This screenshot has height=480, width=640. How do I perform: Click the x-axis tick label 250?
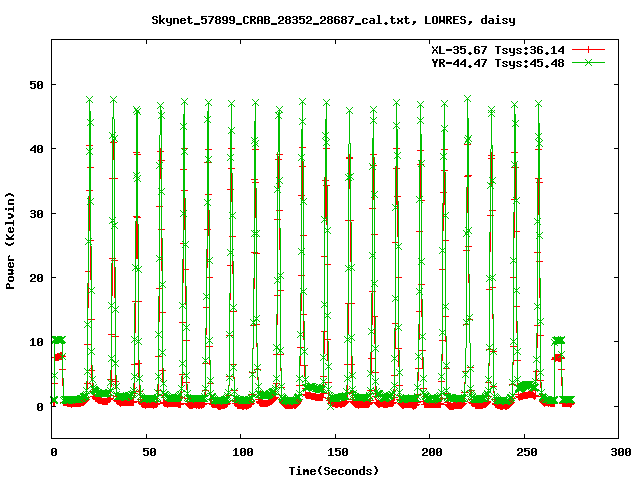pyautogui.click(x=527, y=452)
